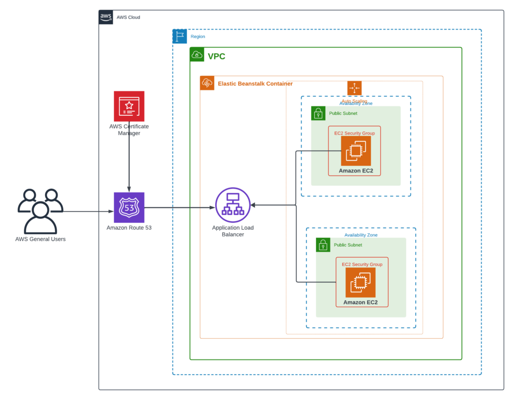Image resolution: width=532 pixels, height=400 pixels.
Task: Toggle the AWS Cloud logo badge
Action: pos(105,17)
